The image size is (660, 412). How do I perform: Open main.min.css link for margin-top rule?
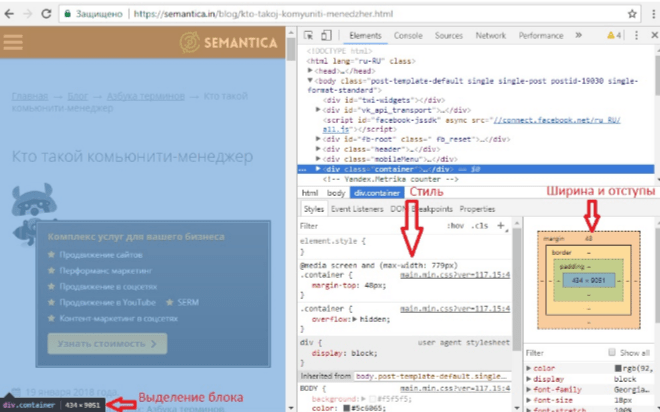[x=455, y=275]
